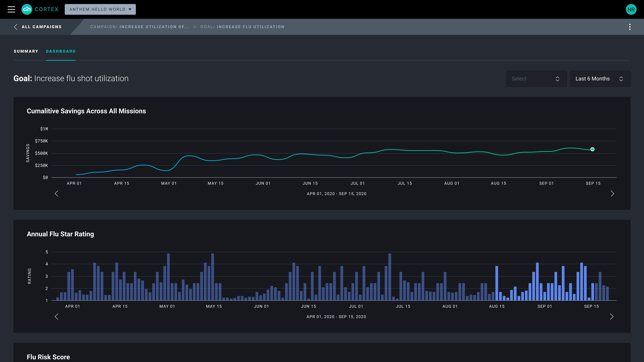644x362 pixels.
Task: Switch to the Summary tab
Action: click(x=26, y=51)
